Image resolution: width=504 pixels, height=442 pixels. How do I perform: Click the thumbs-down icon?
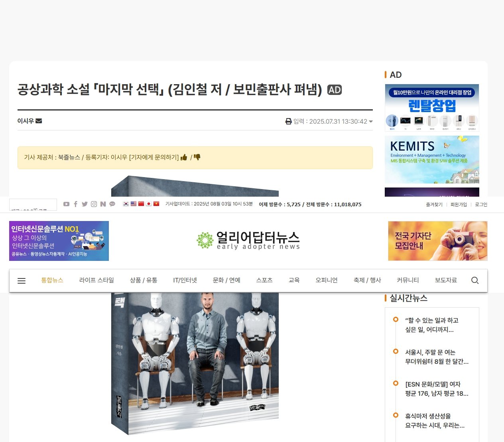197,157
